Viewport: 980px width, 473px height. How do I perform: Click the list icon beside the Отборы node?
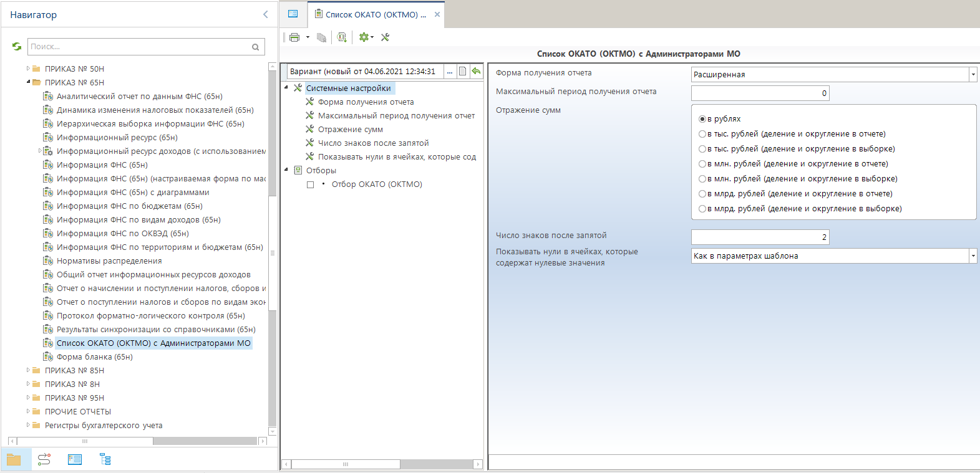[x=298, y=170]
